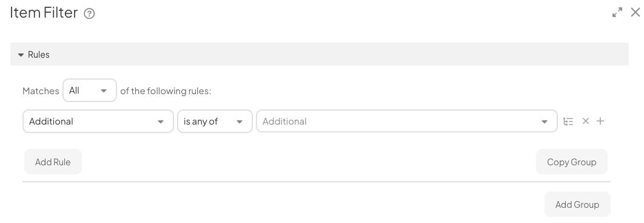This screenshot has height=223, width=644.
Task: Collapse the Rules section triangle
Action: (x=21, y=55)
